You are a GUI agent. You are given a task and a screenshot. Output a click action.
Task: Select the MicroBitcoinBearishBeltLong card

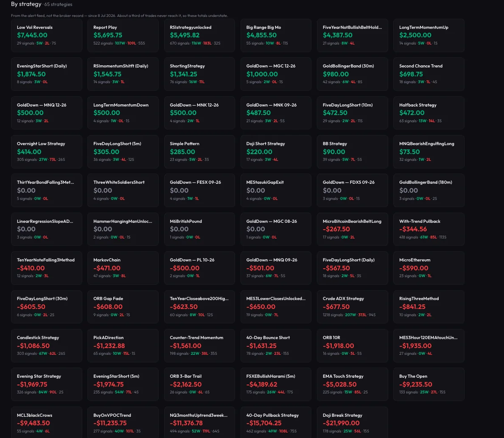[x=352, y=229]
